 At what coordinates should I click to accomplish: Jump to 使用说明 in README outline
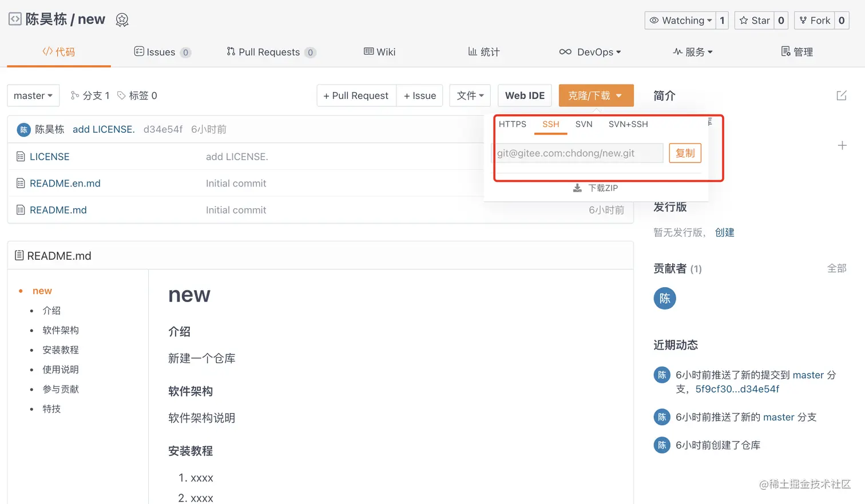(x=61, y=370)
